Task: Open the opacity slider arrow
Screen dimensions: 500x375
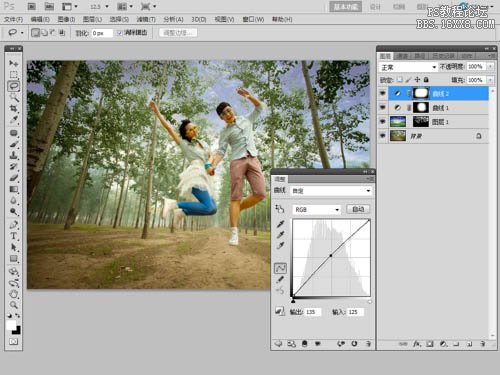Action: (490, 67)
